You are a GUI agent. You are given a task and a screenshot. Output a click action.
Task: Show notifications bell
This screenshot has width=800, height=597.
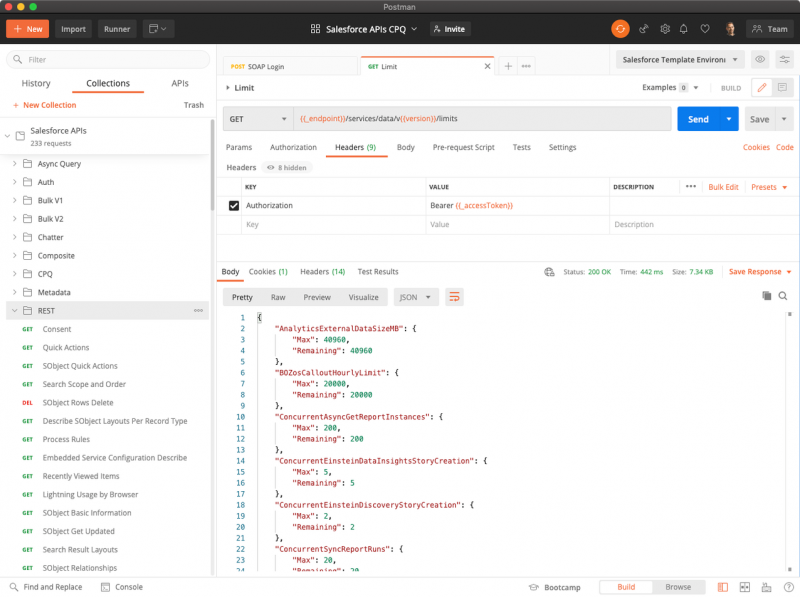click(x=684, y=29)
